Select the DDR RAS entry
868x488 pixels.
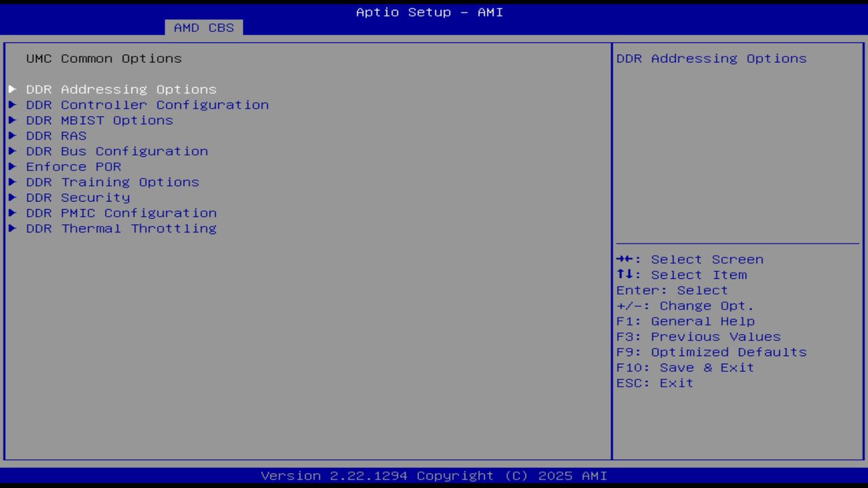tap(56, 136)
